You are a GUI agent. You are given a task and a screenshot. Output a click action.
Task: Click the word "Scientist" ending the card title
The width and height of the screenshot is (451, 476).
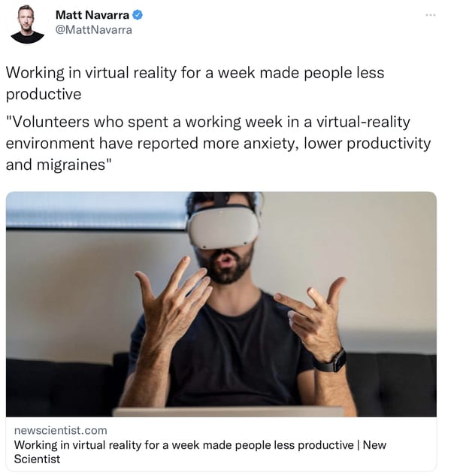pyautogui.click(x=37, y=459)
